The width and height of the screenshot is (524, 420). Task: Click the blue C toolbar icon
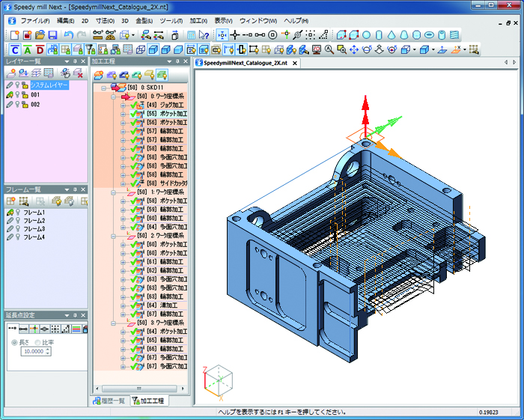(x=15, y=49)
